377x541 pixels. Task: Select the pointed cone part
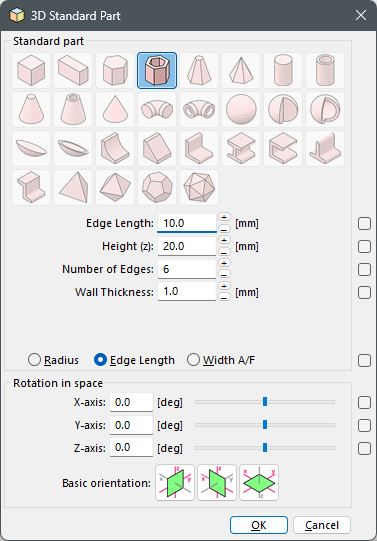[x=115, y=109]
